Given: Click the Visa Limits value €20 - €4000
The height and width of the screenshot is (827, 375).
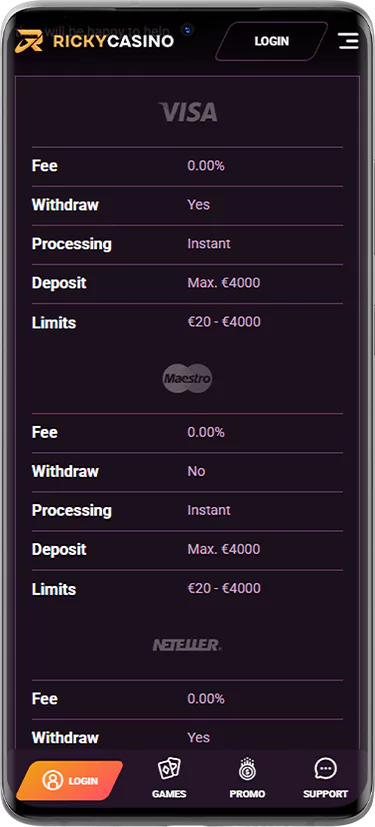Looking at the screenshot, I should [x=224, y=322].
